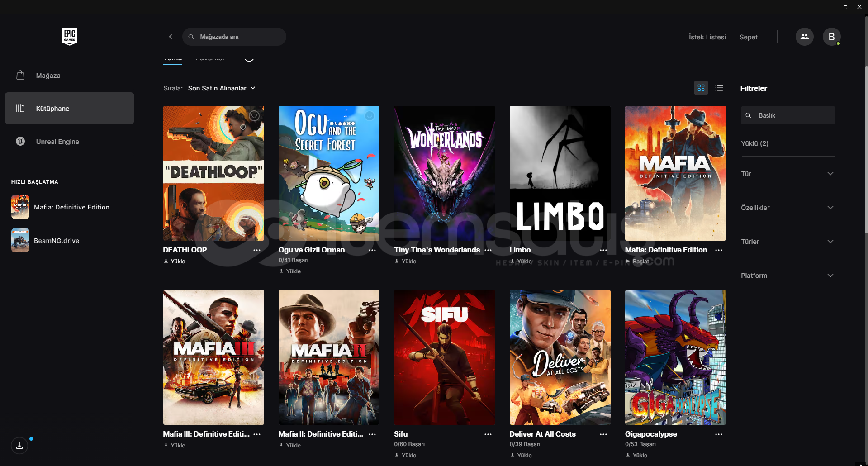Click Yükle install for DEATHLOOP
The height and width of the screenshot is (466, 868).
pyautogui.click(x=175, y=262)
